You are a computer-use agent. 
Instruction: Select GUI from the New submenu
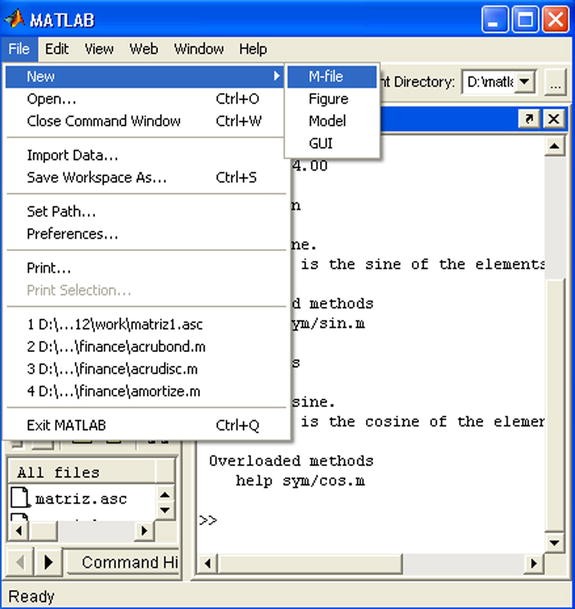point(332,144)
